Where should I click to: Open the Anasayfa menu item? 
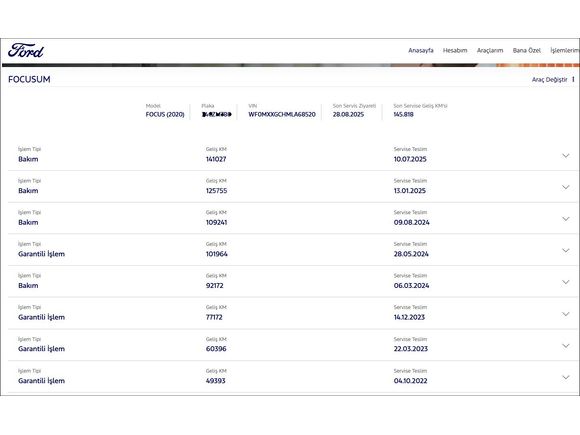click(x=421, y=50)
